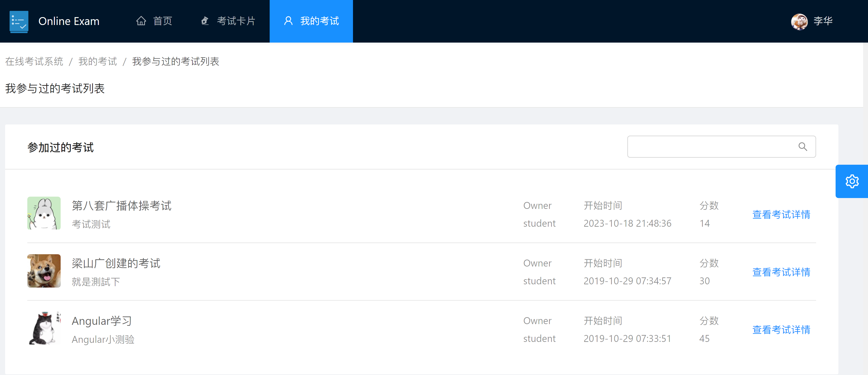View details for Angular学习 exam
This screenshot has width=868, height=375.
point(781,330)
